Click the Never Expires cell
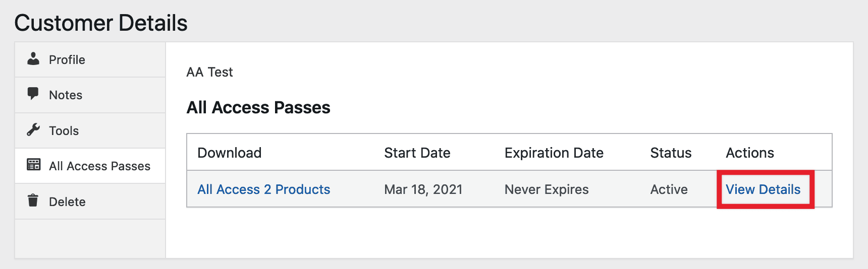 click(547, 189)
